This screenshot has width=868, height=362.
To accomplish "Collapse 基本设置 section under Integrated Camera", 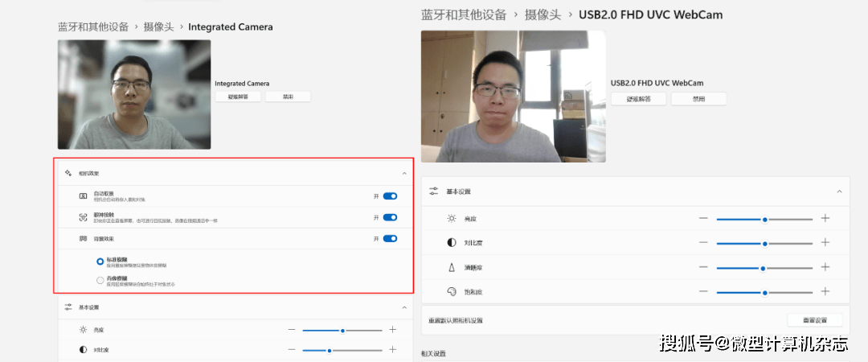I will (403, 307).
